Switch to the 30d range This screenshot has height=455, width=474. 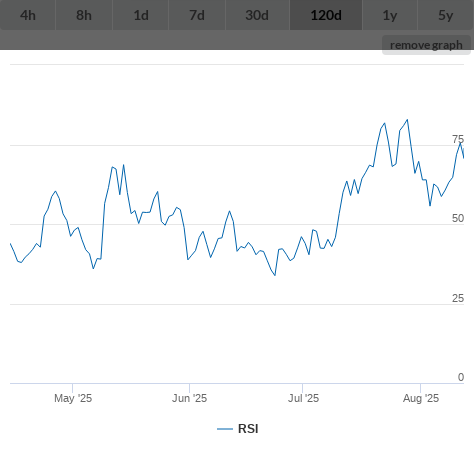(x=257, y=15)
